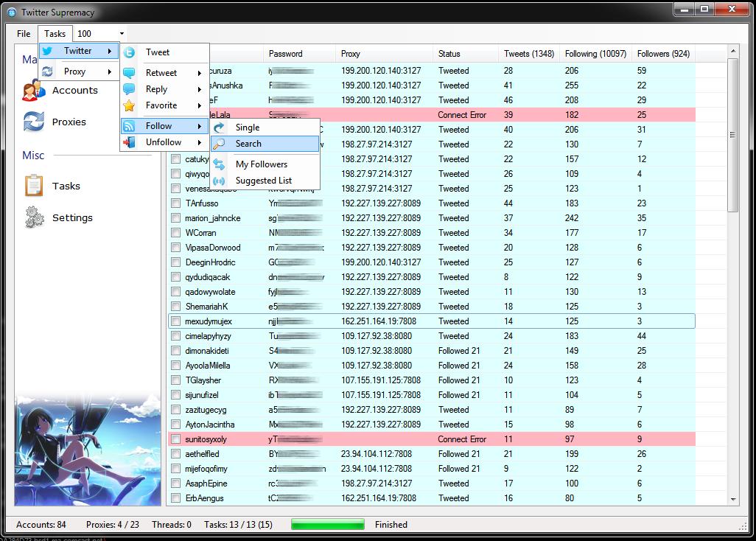Screen dimensions: 756x541
Task: Click the scrollbar up arrow
Action: click(x=733, y=51)
